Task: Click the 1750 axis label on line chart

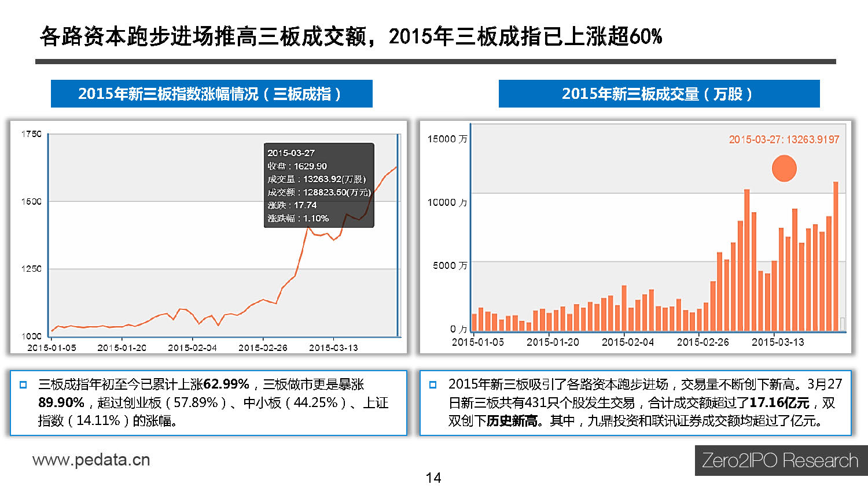Action: coord(31,134)
